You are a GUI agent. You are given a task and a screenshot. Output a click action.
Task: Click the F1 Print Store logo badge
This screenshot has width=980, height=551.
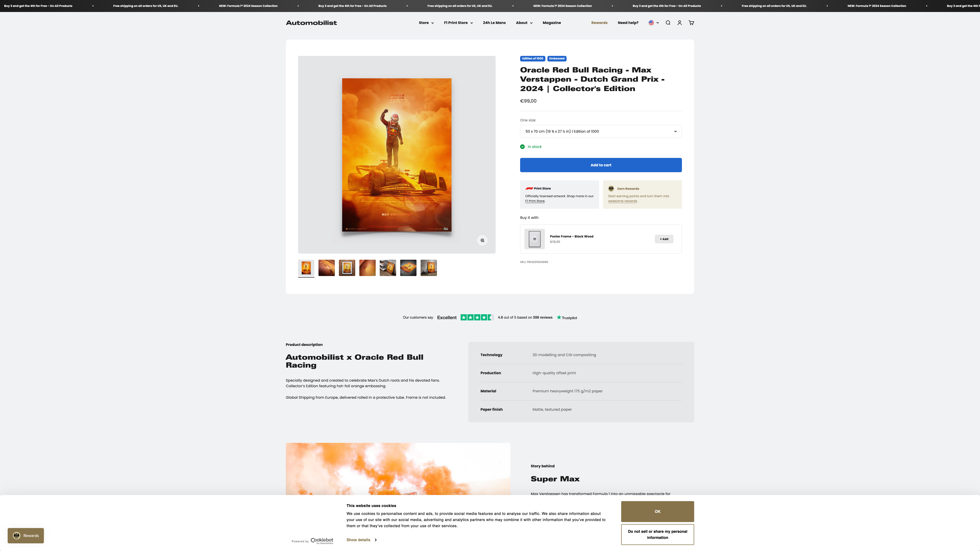pos(538,189)
